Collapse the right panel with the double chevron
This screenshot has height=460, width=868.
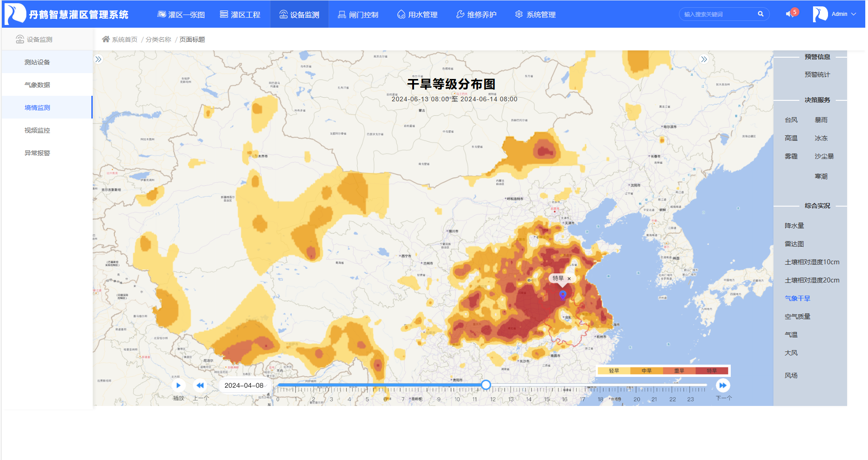tap(703, 59)
